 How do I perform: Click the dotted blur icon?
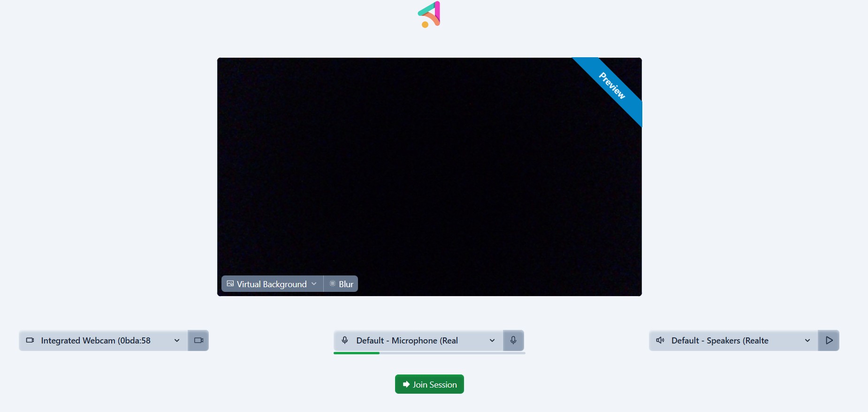coord(332,284)
